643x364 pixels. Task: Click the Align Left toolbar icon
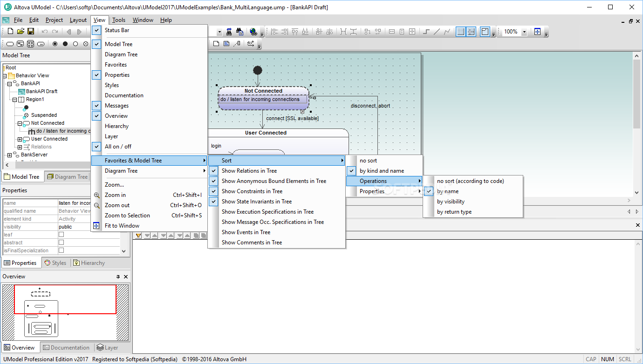tap(275, 32)
